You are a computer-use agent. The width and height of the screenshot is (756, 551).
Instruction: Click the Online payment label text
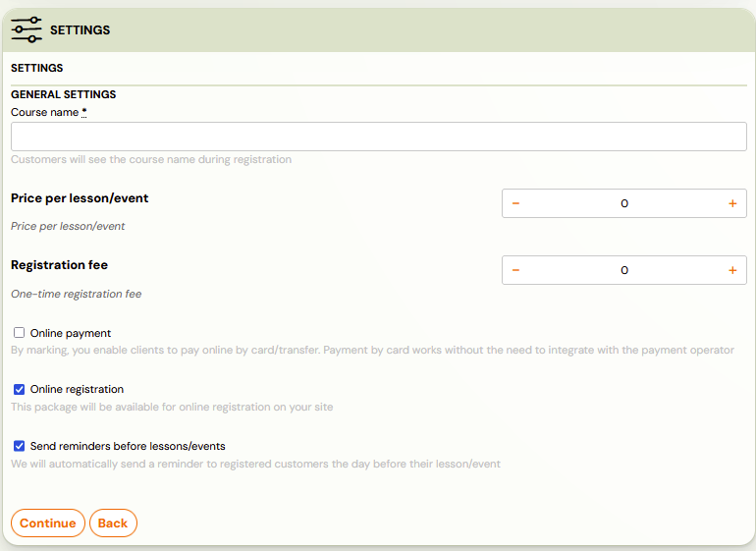click(x=71, y=333)
